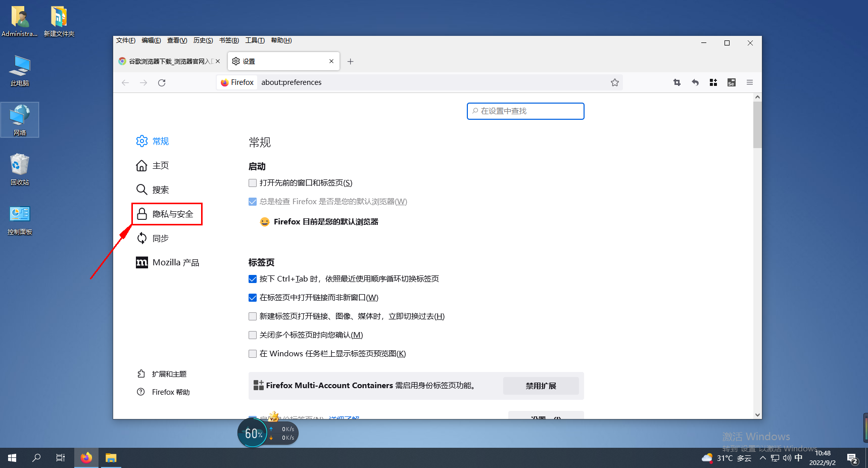Click the scrollbar down arrow

[x=757, y=415]
